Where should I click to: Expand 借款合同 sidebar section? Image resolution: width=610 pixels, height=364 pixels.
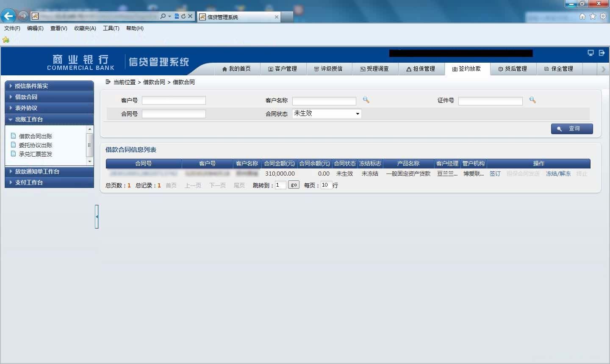pos(49,97)
